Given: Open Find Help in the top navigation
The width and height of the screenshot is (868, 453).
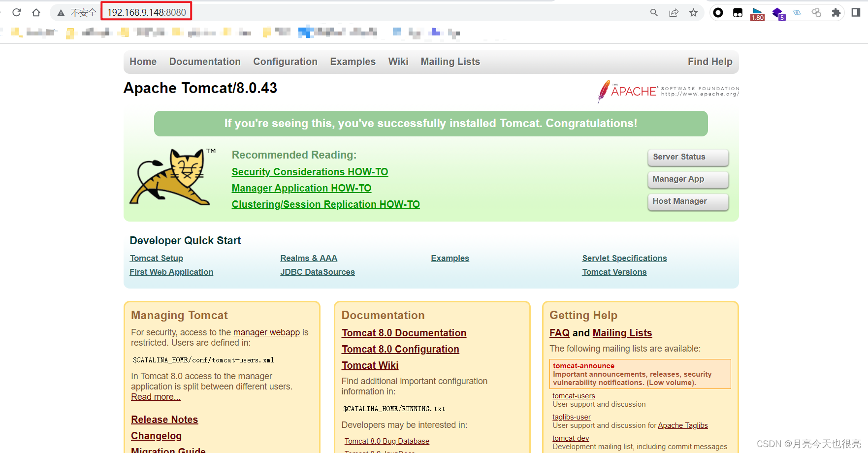Looking at the screenshot, I should tap(710, 62).
